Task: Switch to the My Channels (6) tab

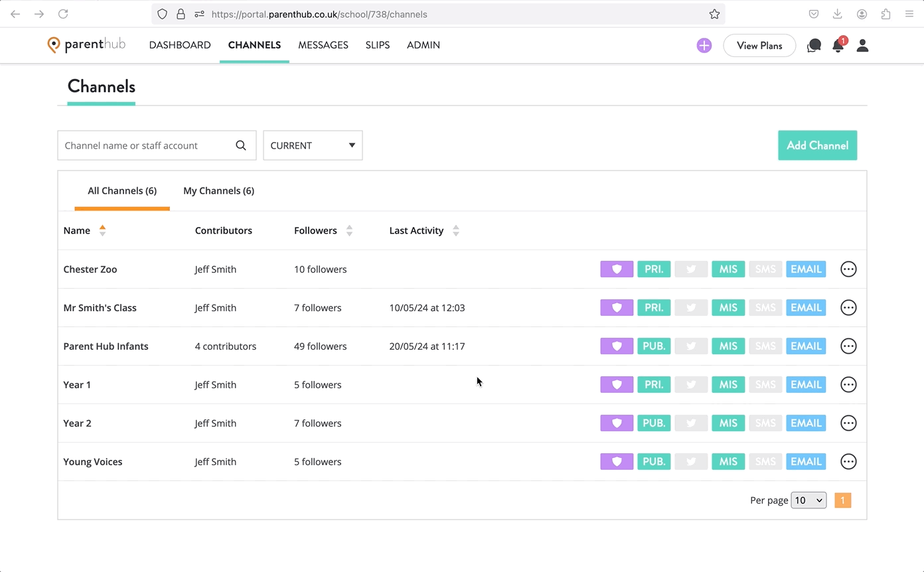Action: [218, 191]
